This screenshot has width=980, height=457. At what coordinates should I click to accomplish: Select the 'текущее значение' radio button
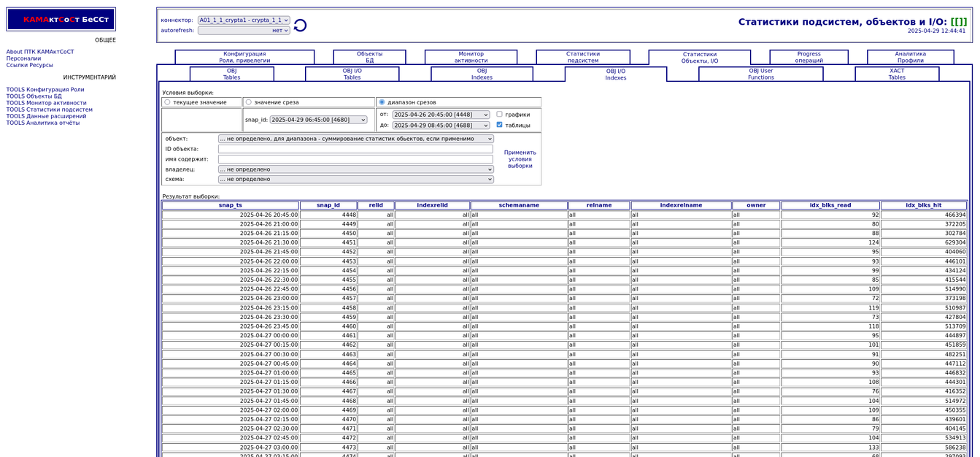coord(167,102)
